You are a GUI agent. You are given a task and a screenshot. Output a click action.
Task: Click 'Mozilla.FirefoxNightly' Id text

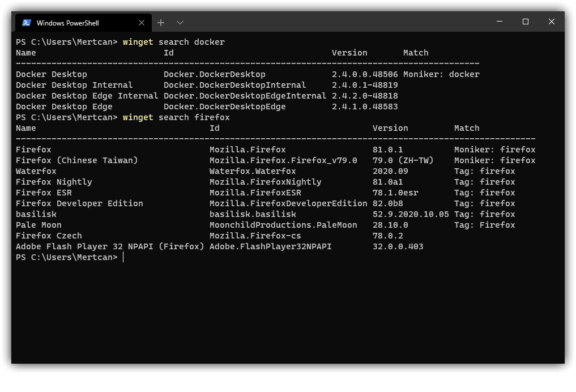coord(266,182)
